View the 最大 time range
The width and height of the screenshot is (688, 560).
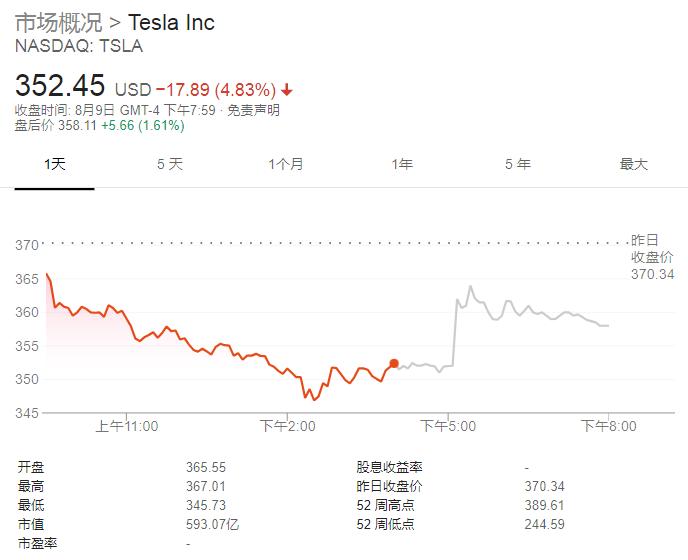[x=634, y=164]
